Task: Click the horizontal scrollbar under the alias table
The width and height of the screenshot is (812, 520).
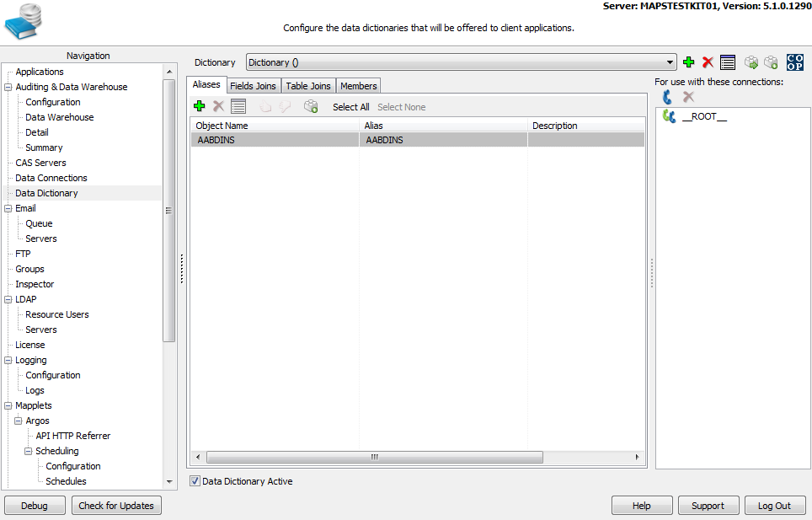Action: coord(417,457)
